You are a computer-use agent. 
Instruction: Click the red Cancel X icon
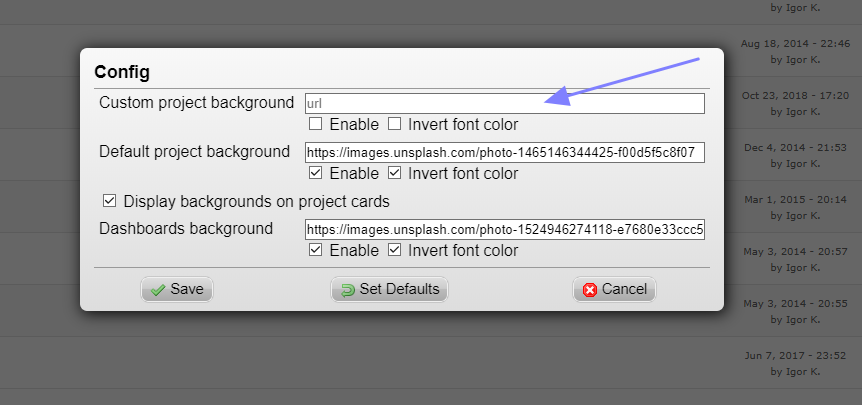point(590,290)
